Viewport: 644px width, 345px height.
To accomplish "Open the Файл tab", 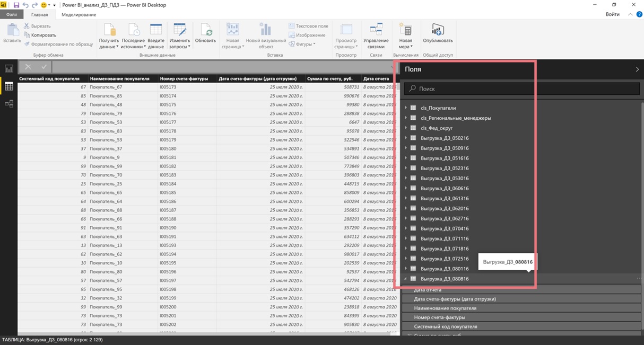I will (12, 15).
